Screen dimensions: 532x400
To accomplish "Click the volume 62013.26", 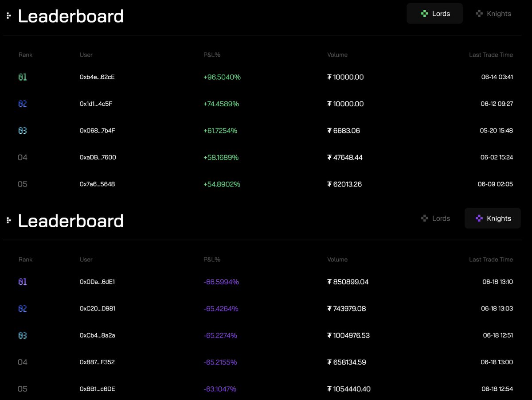I will coord(344,184).
